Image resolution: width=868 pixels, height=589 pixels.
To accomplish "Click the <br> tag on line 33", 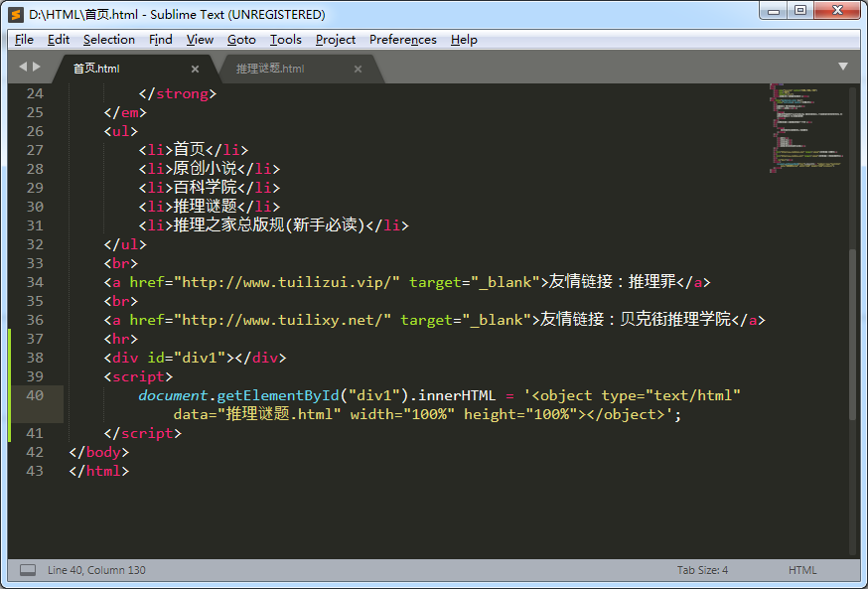I will click(121, 263).
